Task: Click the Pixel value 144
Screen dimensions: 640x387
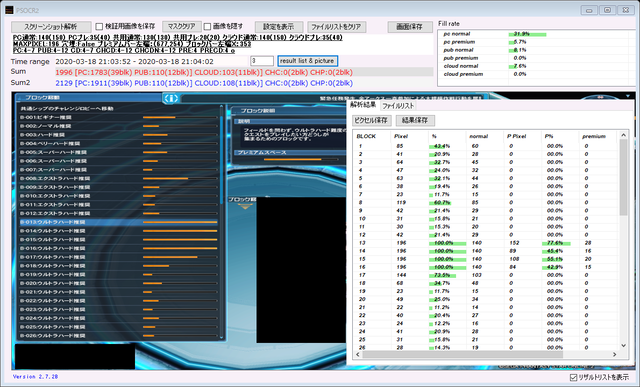Action: pos(401,275)
